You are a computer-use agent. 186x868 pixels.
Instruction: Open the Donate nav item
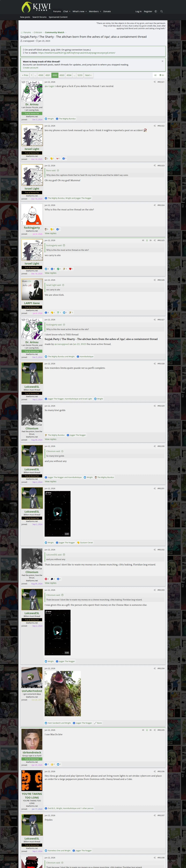tap(107, 11)
